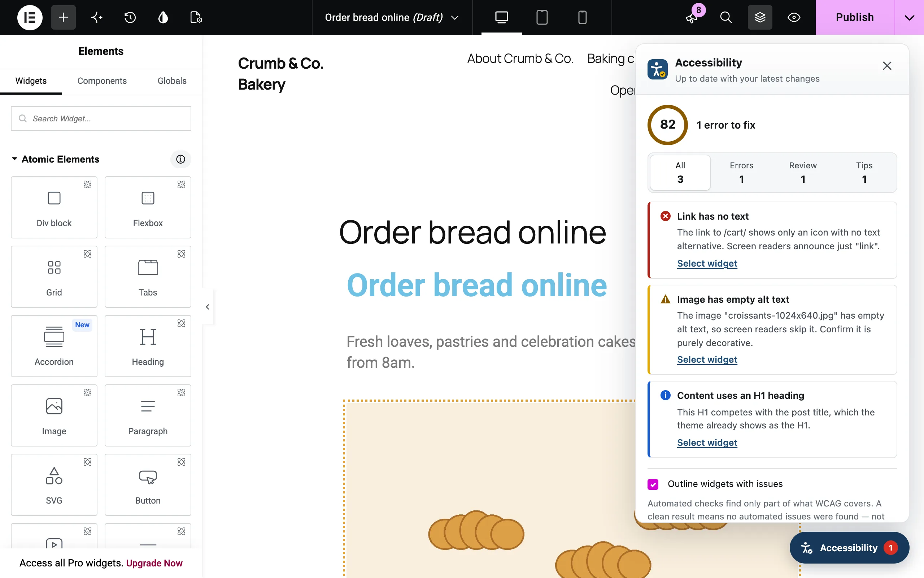924x578 pixels.
Task: Preview changes with eye icon
Action: point(794,17)
